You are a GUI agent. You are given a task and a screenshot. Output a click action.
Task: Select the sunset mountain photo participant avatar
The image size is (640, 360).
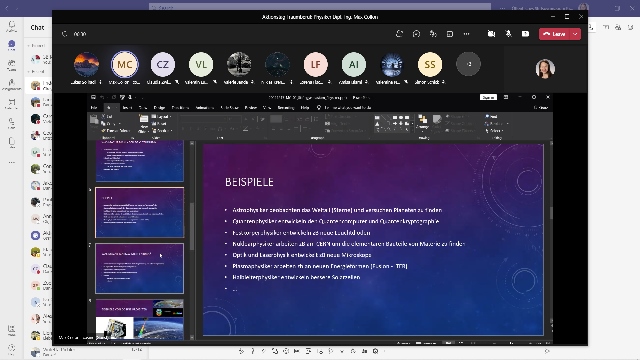point(86,64)
